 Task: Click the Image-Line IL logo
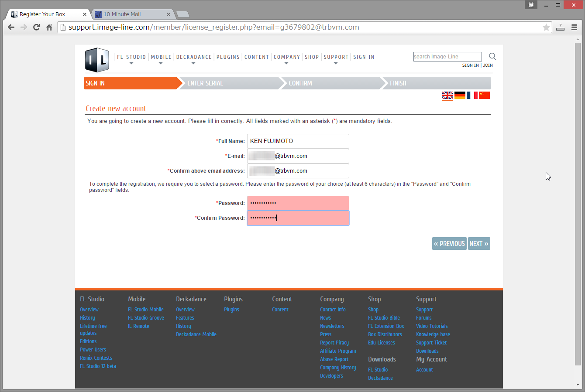point(97,60)
